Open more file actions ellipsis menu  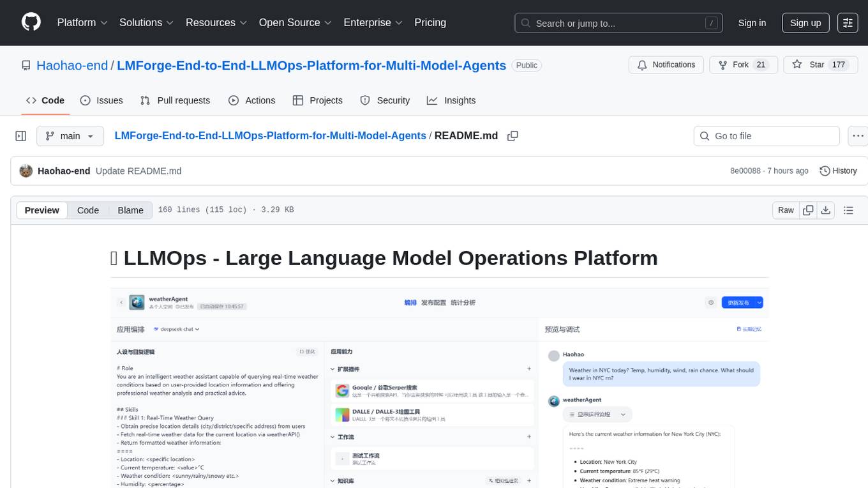(858, 136)
